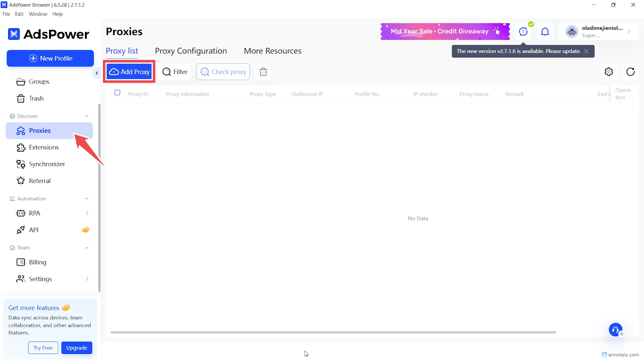Click the Proxy status column header
This screenshot has width=644, height=362.
pos(474,94)
